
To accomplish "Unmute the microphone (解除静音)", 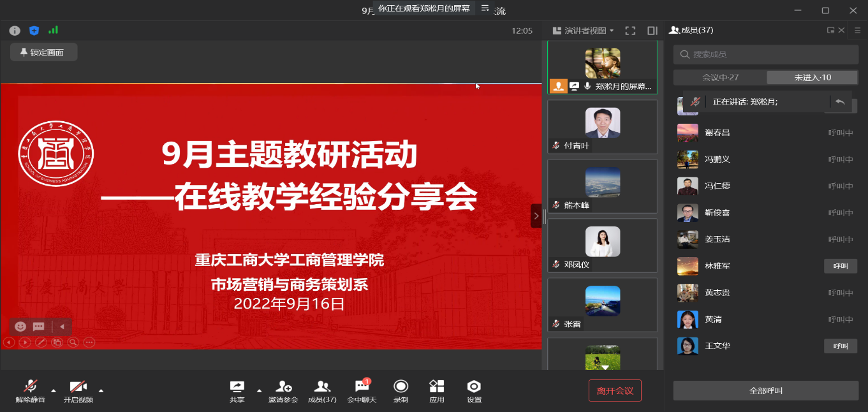I will pyautogui.click(x=30, y=390).
